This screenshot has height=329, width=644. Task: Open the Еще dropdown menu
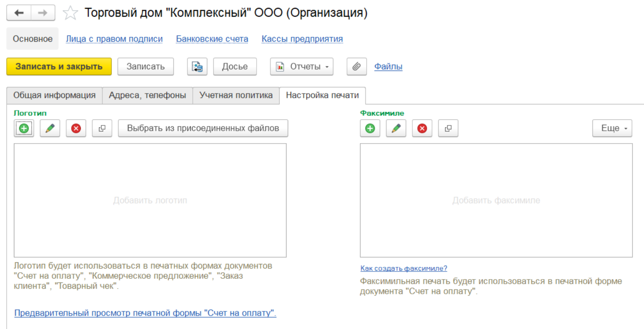click(x=612, y=128)
